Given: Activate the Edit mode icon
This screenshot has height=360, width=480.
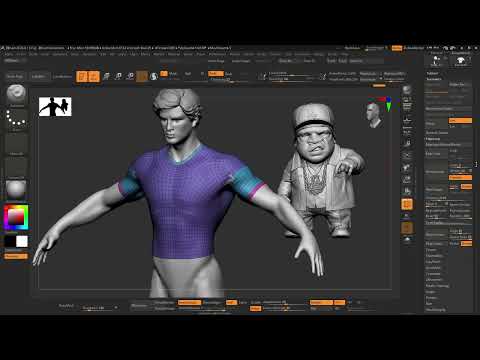Looking at the screenshot, I should click(x=82, y=76).
